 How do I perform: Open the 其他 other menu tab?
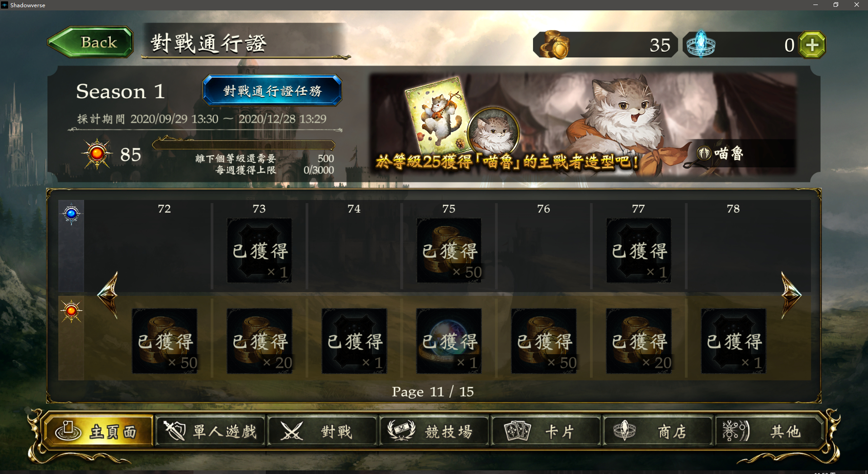(x=769, y=431)
